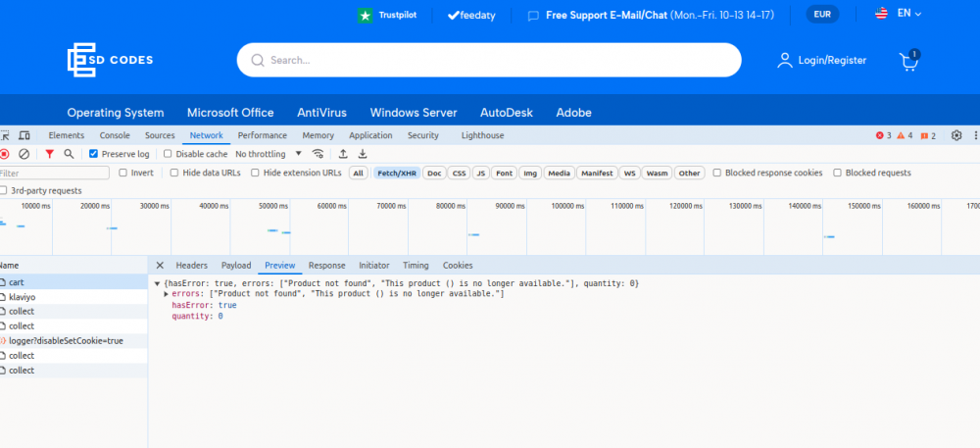
Task: Close the request details panel
Action: pos(160,266)
